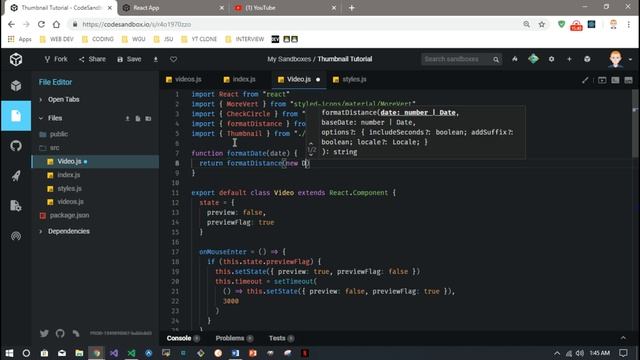The width and height of the screenshot is (640, 360).
Task: Select the File Editor sidebar icon
Action: (x=16, y=116)
